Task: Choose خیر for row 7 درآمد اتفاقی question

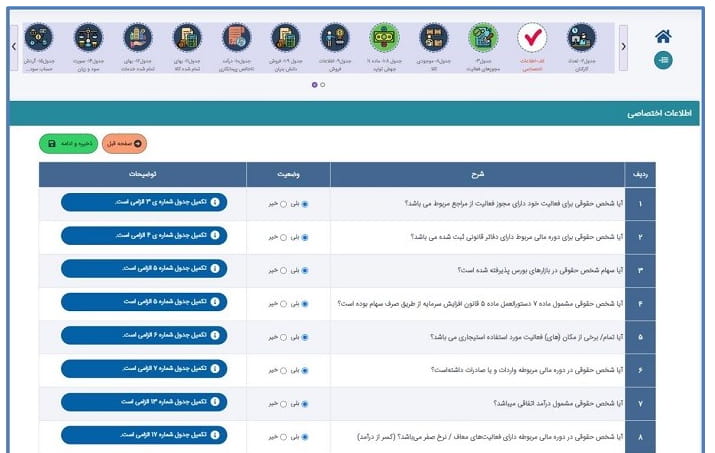Action: click(283, 404)
